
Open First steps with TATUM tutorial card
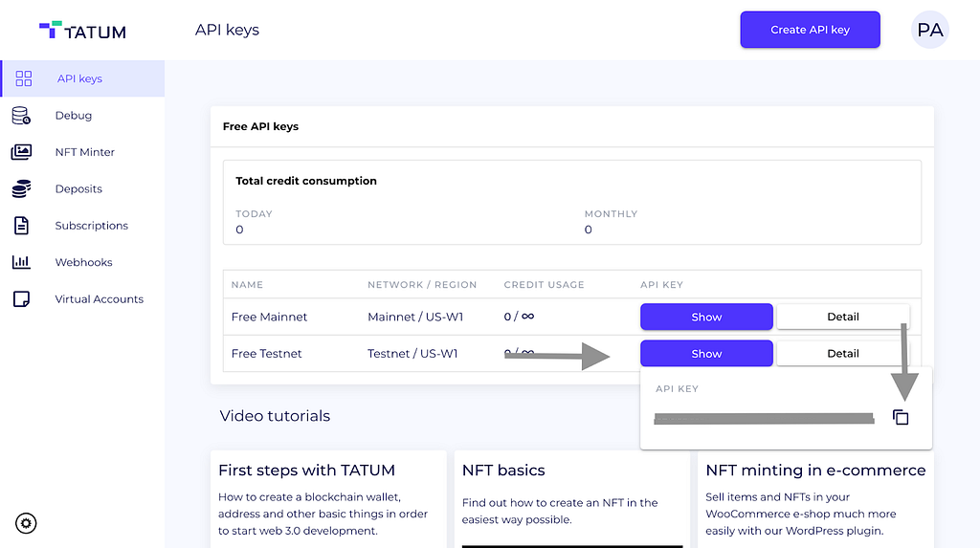click(328, 498)
